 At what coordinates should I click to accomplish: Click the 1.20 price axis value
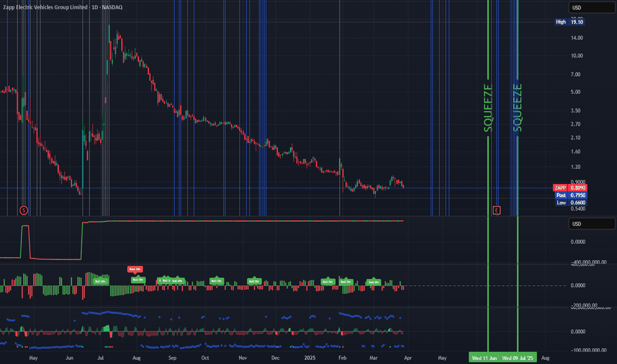click(575, 167)
